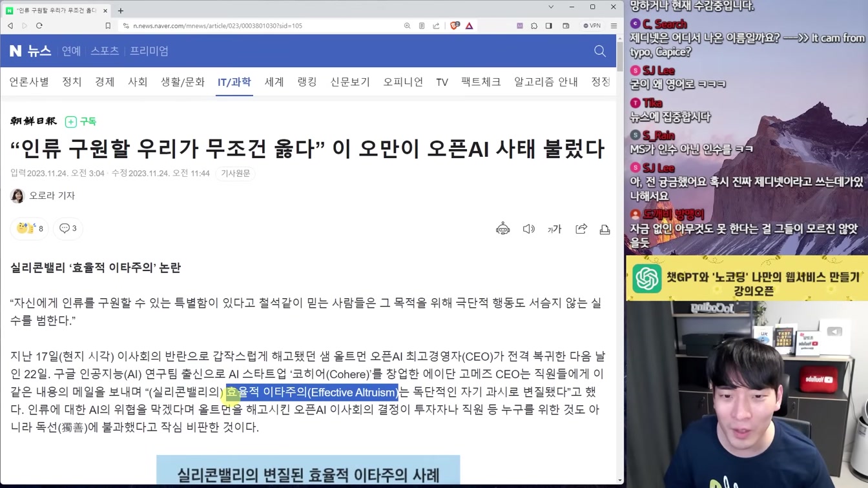The image size is (868, 488).
Task: Select the 경제 menu tab
Action: click(105, 82)
